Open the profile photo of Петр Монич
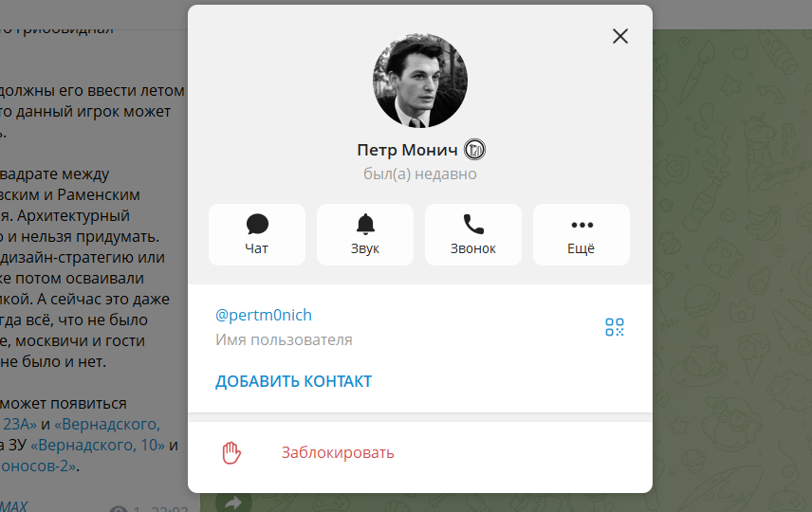This screenshot has height=512, width=812. [x=420, y=81]
